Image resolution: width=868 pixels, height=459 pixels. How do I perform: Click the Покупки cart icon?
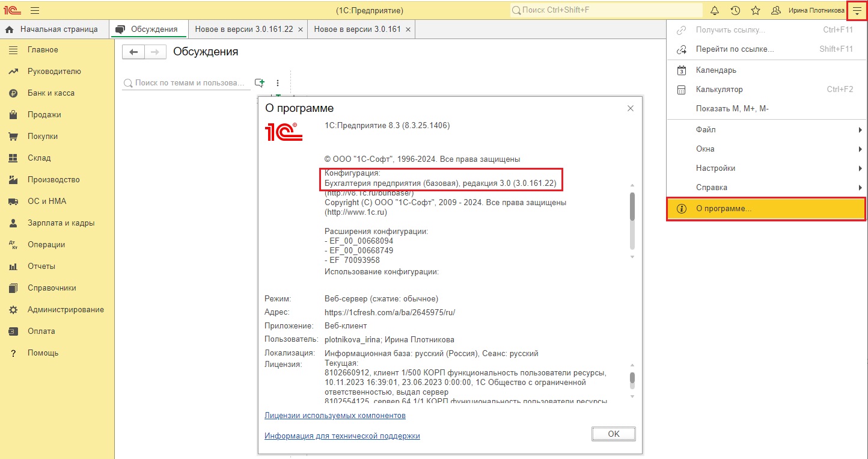[13, 137]
